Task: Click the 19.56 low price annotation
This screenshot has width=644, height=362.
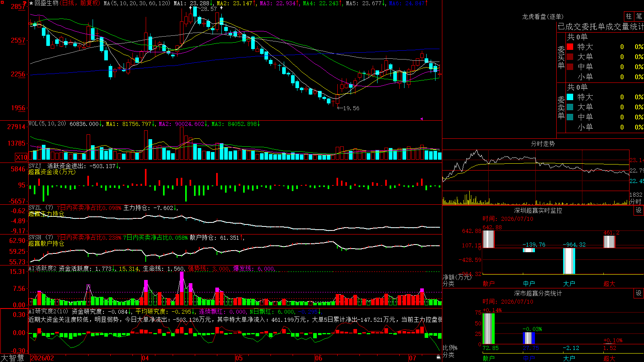Action: (351, 108)
